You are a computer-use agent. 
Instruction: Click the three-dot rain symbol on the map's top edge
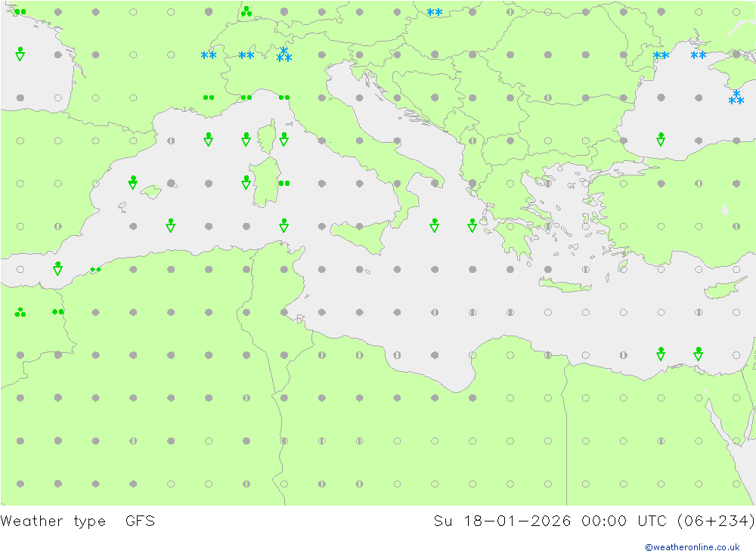[246, 11]
